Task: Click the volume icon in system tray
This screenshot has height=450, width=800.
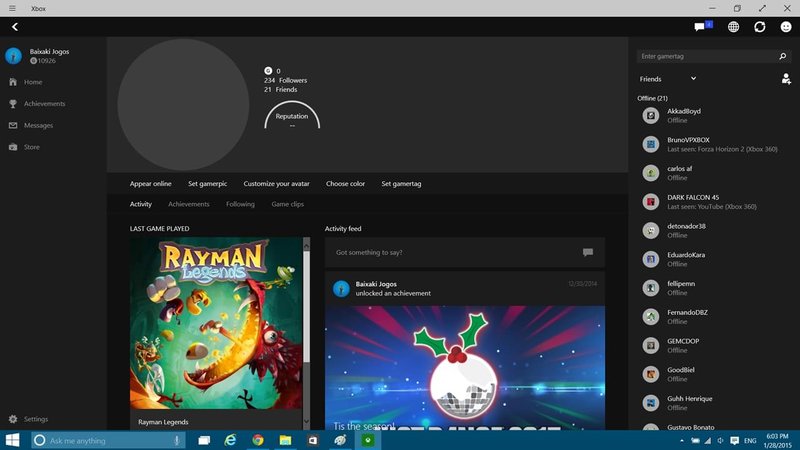Action: [x=720, y=441]
